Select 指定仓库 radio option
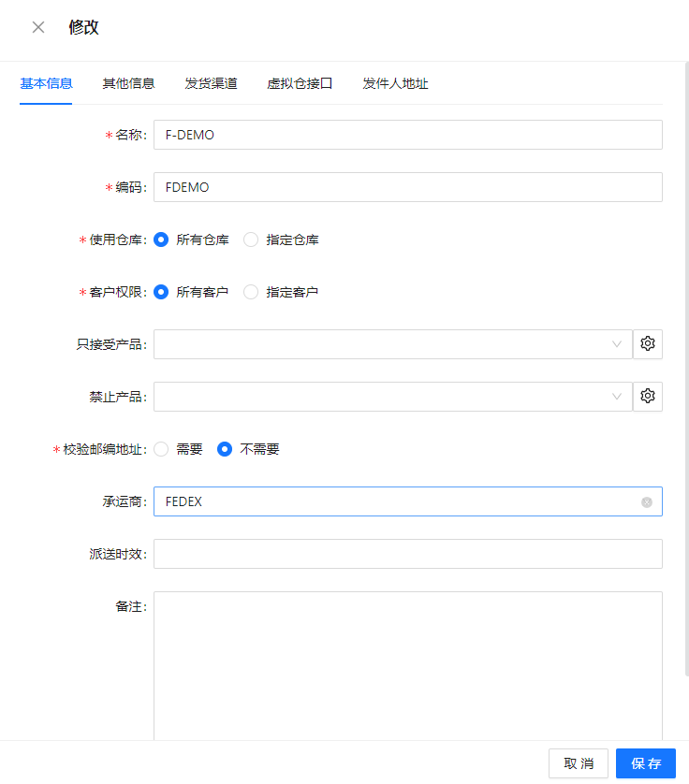The image size is (689, 784). [251, 240]
